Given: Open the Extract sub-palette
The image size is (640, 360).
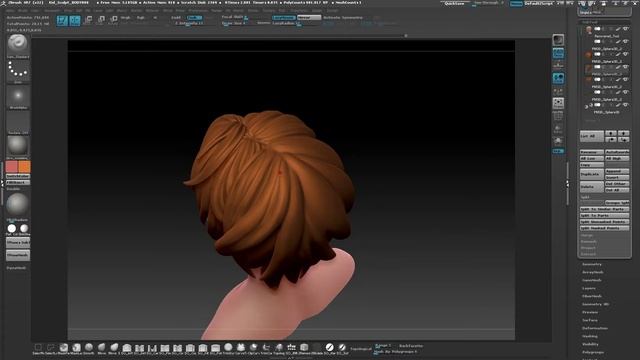Looking at the screenshot, I should [588, 254].
